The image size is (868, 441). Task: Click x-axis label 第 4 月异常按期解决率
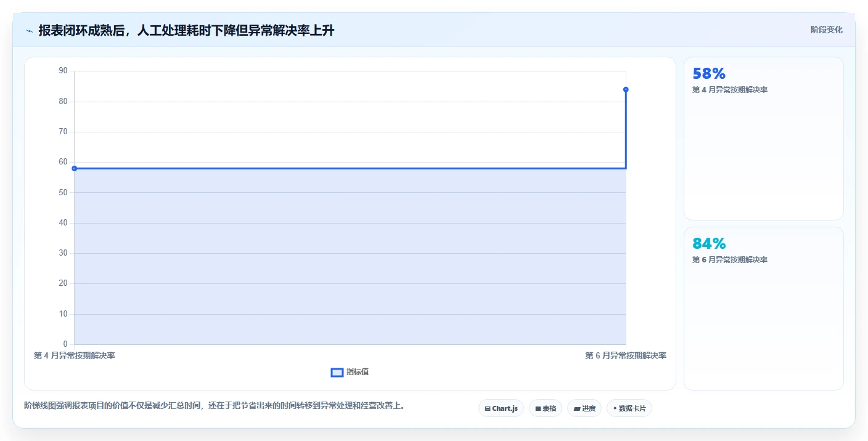[x=74, y=355]
